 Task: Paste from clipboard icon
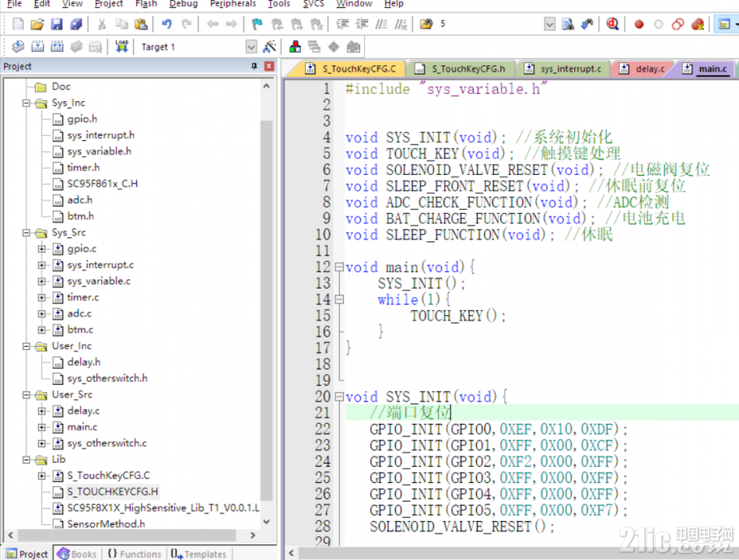point(141,24)
